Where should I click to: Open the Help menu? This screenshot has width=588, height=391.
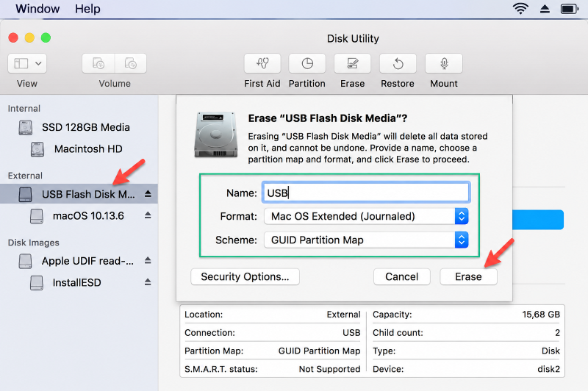pos(87,9)
